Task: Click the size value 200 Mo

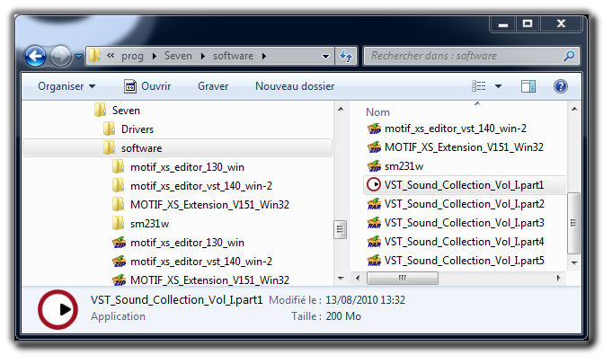Action: pyautogui.click(x=343, y=316)
